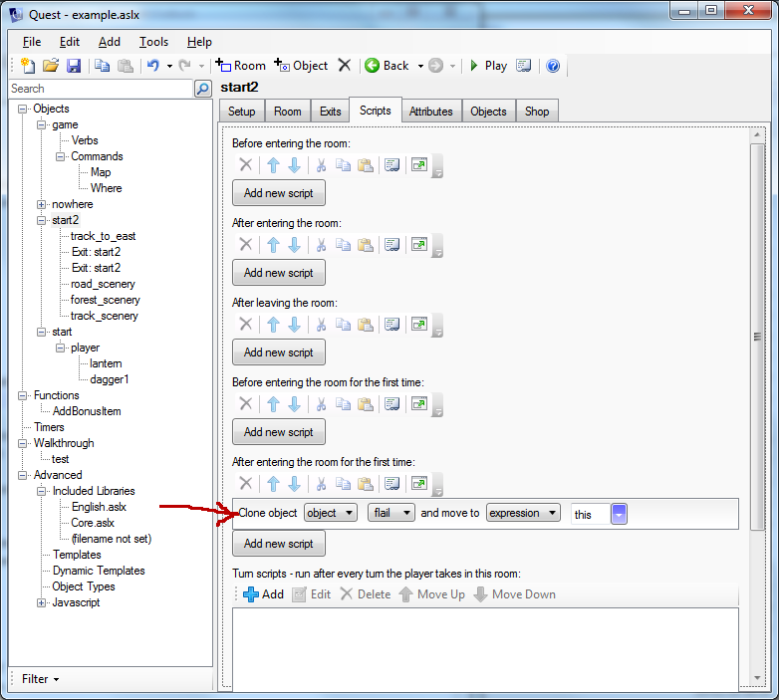Collapse the start2 tree node

click(x=42, y=220)
